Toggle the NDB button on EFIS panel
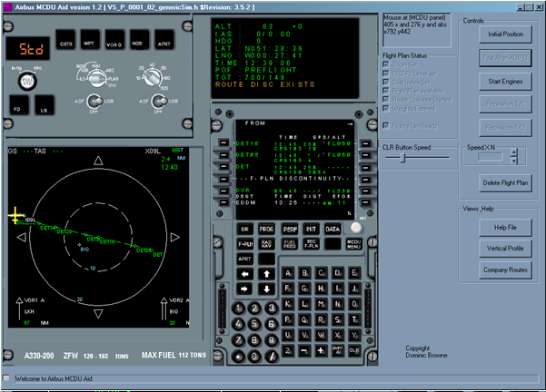The height and width of the screenshot is (392, 546). point(139,39)
